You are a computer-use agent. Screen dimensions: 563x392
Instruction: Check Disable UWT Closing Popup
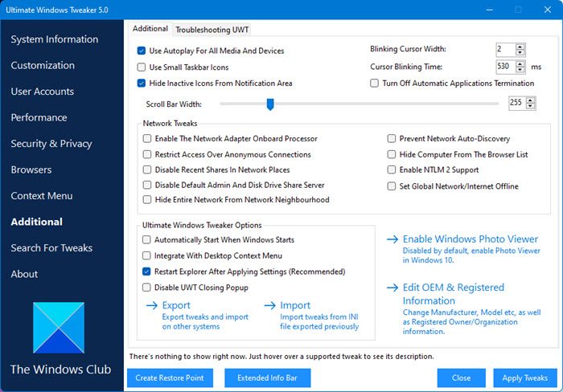click(x=146, y=288)
